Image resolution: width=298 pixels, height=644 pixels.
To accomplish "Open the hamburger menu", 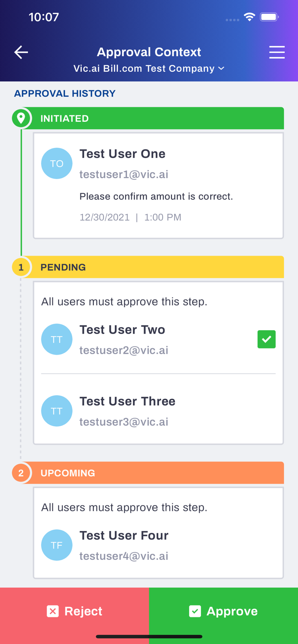I will pos(277,52).
